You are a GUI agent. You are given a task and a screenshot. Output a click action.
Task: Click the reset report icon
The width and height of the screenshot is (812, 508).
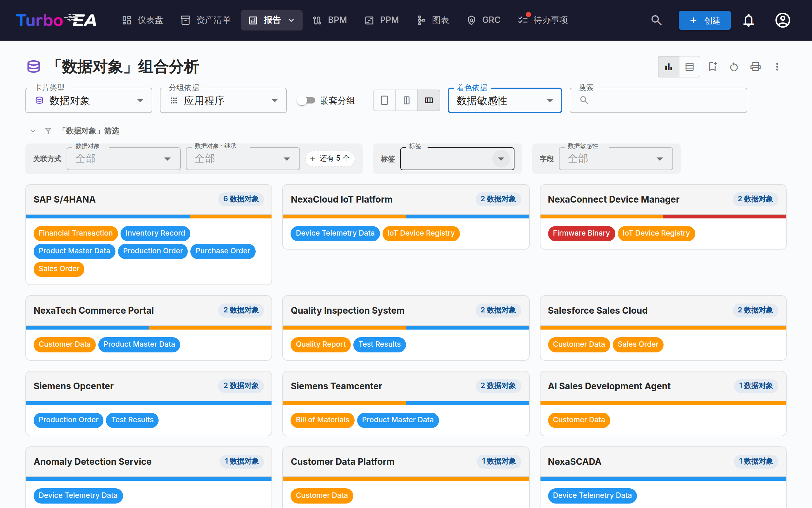click(x=734, y=67)
